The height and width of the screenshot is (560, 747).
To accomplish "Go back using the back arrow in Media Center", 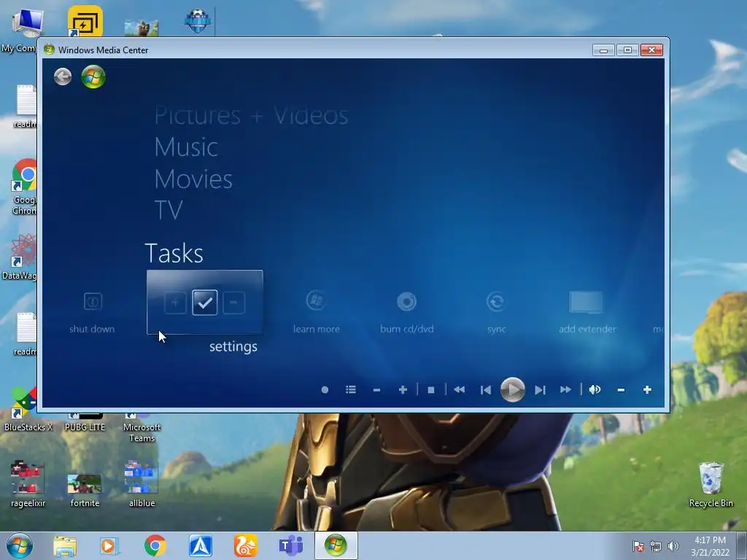I will [x=63, y=77].
